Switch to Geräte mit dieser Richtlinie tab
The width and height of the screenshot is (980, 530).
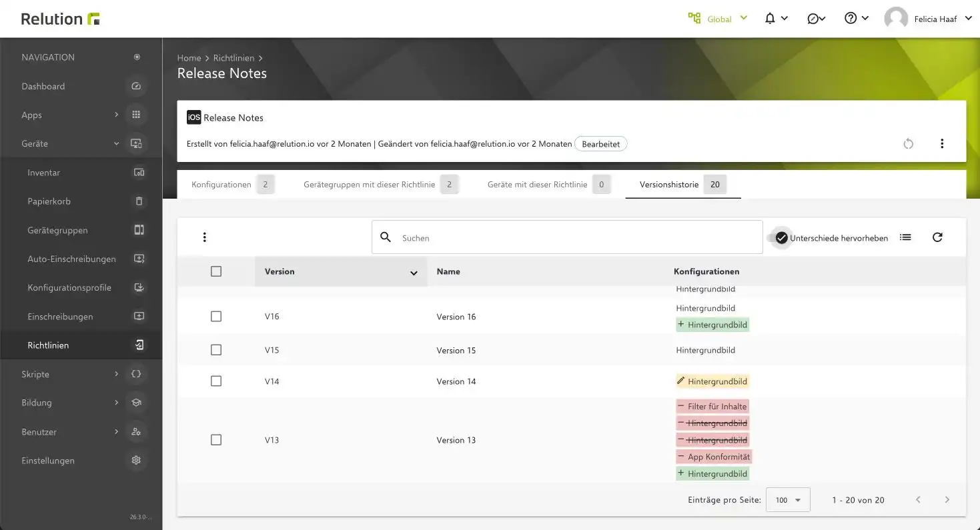(548, 185)
